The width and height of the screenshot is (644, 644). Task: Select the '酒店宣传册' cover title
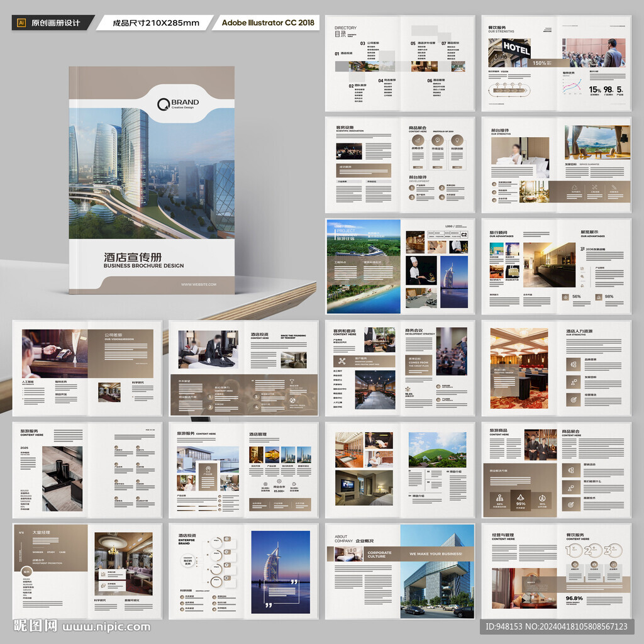click(133, 257)
